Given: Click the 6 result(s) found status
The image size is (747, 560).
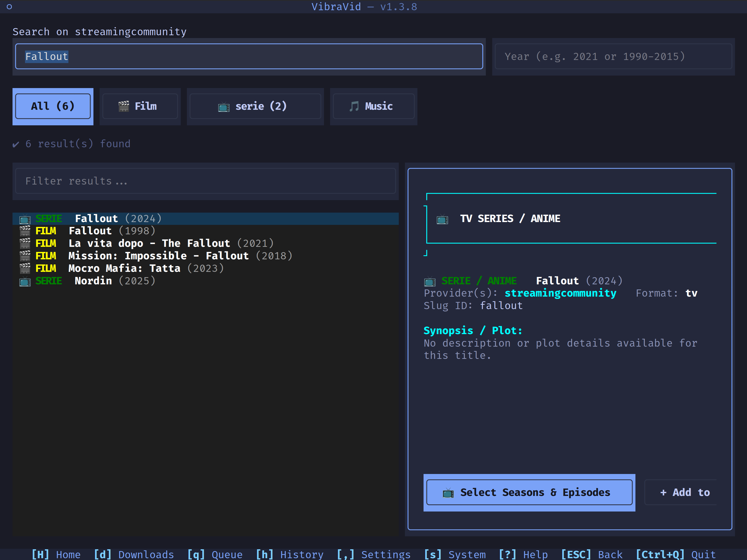Looking at the screenshot, I should pos(78,144).
